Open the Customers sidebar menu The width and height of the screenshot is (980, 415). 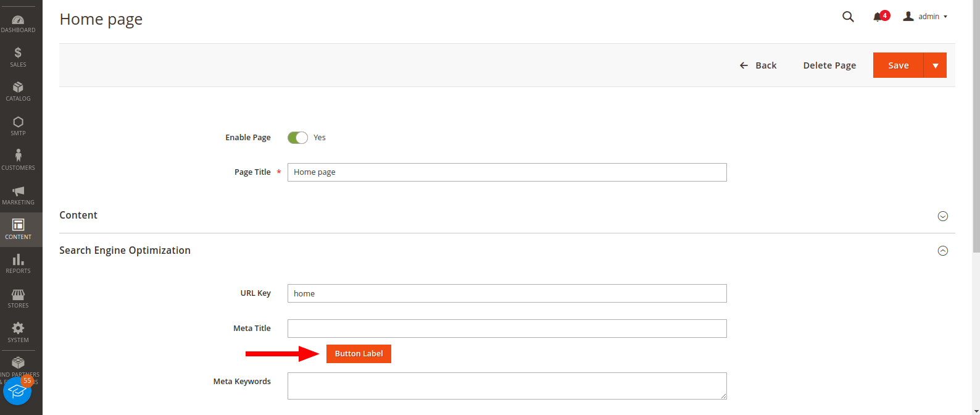click(19, 161)
